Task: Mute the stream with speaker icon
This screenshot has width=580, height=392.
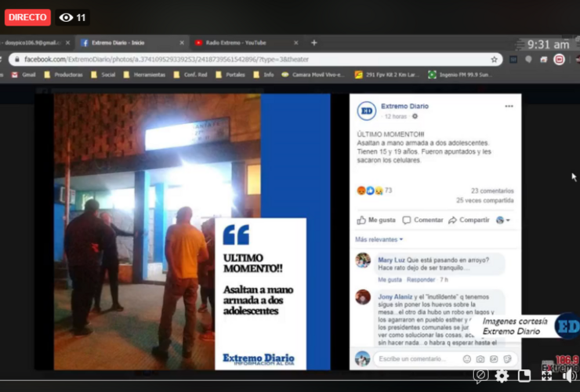Action: click(x=569, y=376)
